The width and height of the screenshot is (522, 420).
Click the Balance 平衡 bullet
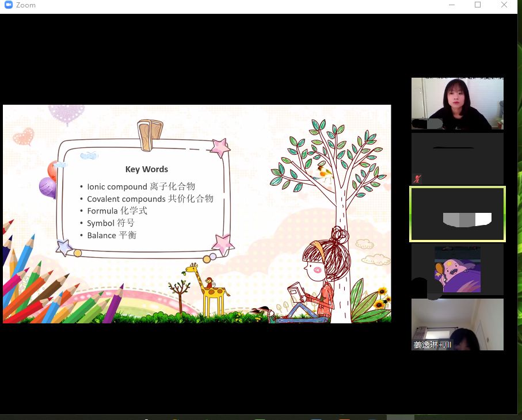112,235
